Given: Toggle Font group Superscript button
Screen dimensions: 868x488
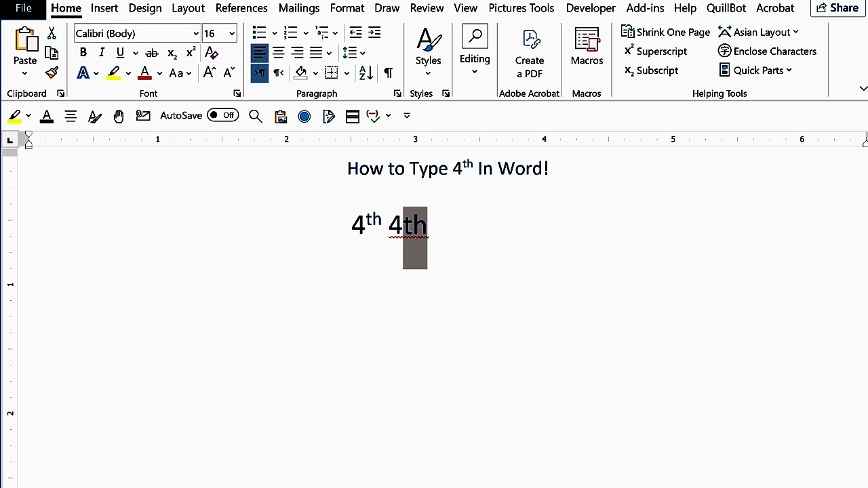Looking at the screenshot, I should [191, 53].
